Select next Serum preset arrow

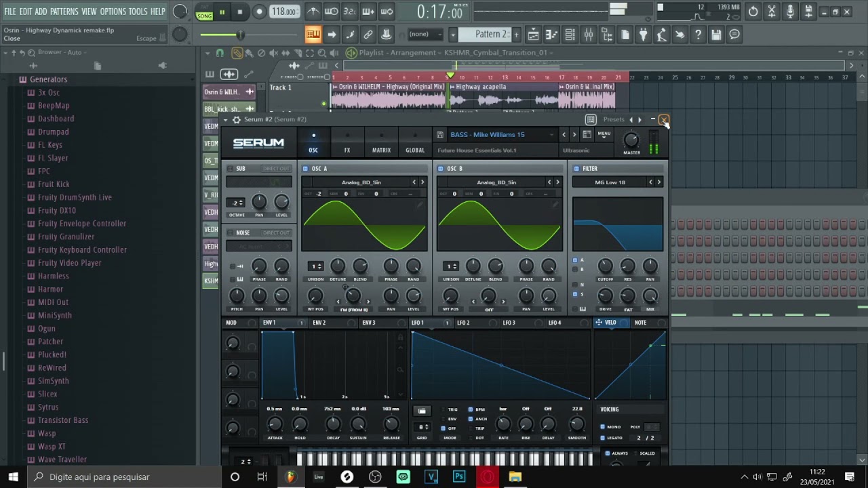pos(574,135)
